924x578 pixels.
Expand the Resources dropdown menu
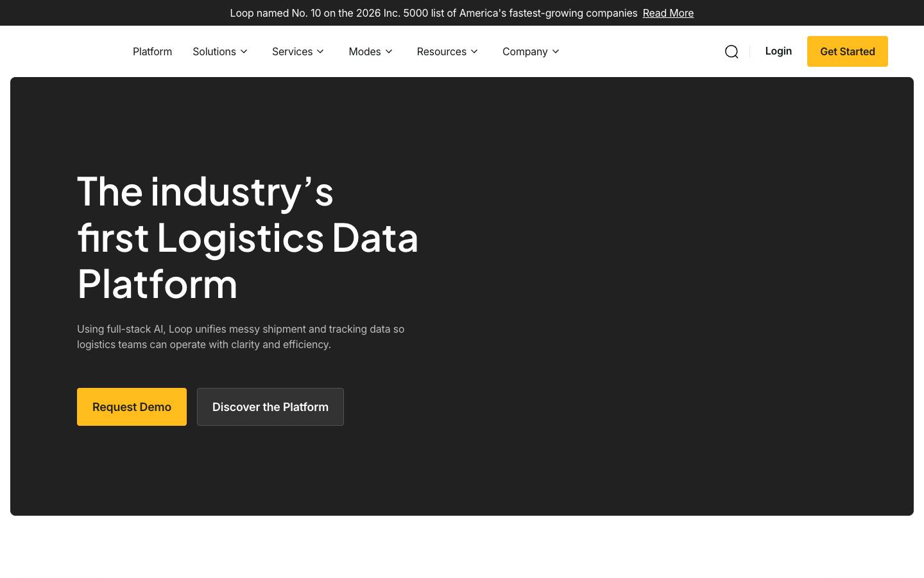point(448,51)
